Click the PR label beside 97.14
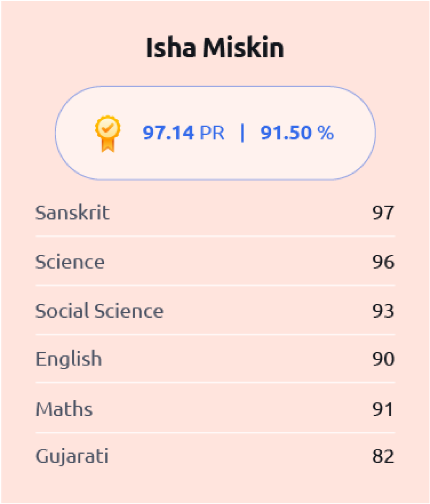Screen dimensions: 430x504 (212, 133)
